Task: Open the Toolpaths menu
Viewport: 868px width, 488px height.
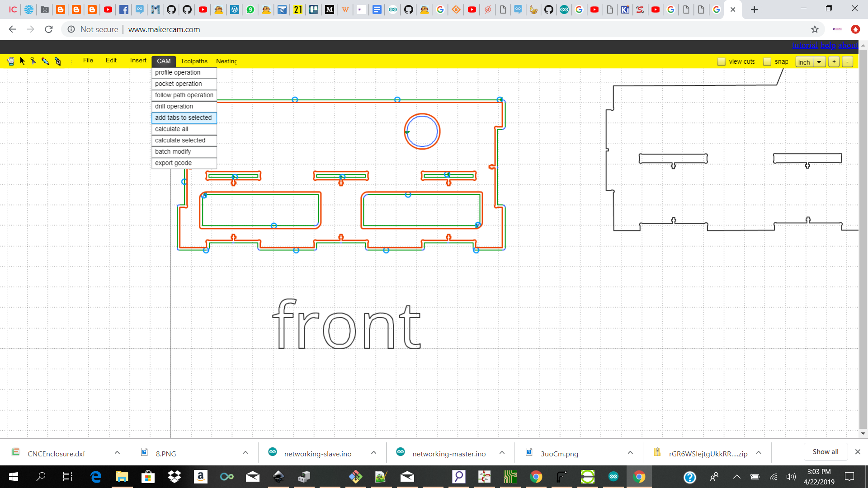Action: click(x=193, y=61)
